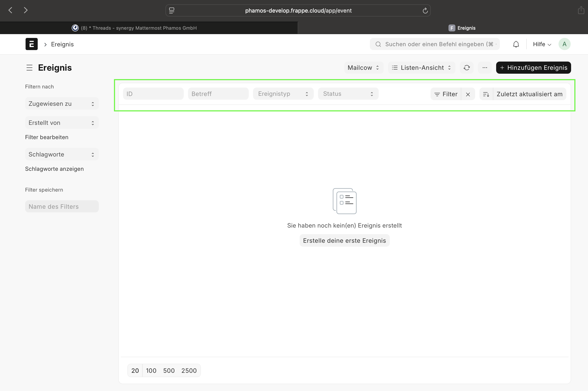This screenshot has width=588, height=391.
Task: Open the Hilfe menu
Action: (542, 44)
